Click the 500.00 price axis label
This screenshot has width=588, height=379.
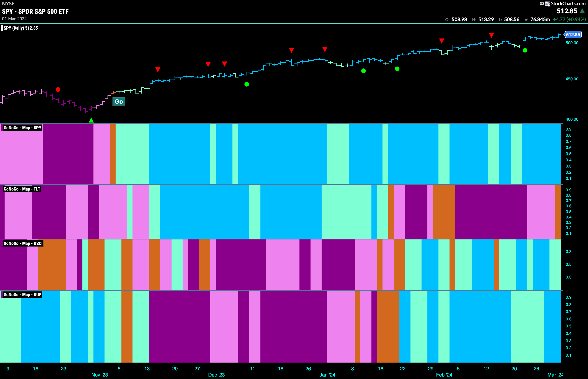pos(572,43)
